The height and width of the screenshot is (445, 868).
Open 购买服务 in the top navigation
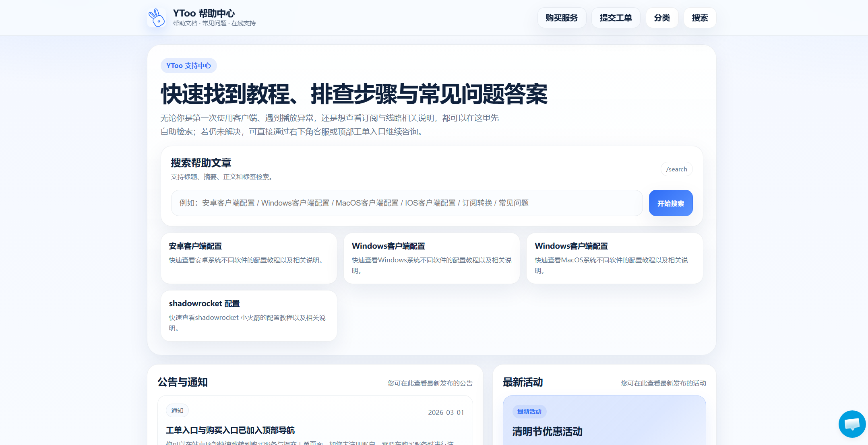point(562,18)
